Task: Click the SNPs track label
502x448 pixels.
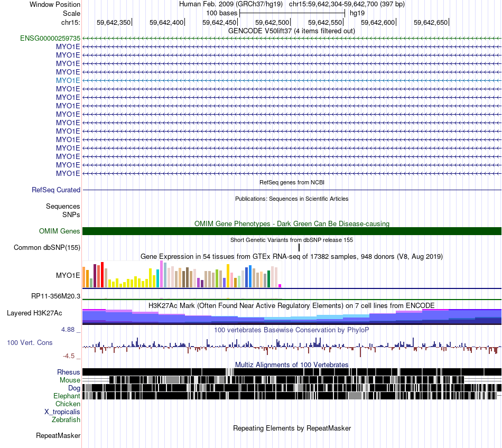Action: [x=71, y=214]
